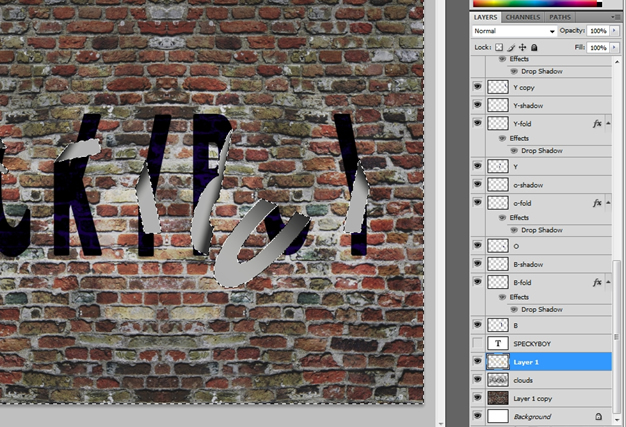
Task: Select the layer named Y-shadow
Action: pos(528,106)
